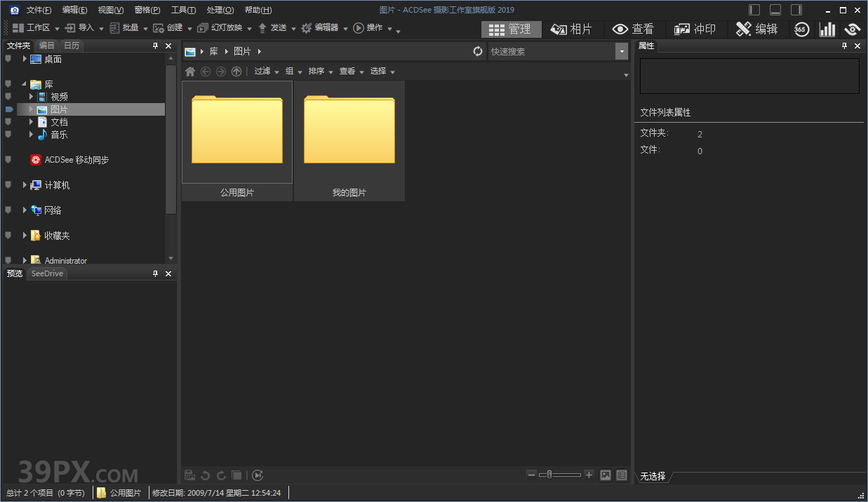Zoom out thumbnails with minus button
Image resolution: width=868 pixels, height=502 pixels.
[x=532, y=475]
